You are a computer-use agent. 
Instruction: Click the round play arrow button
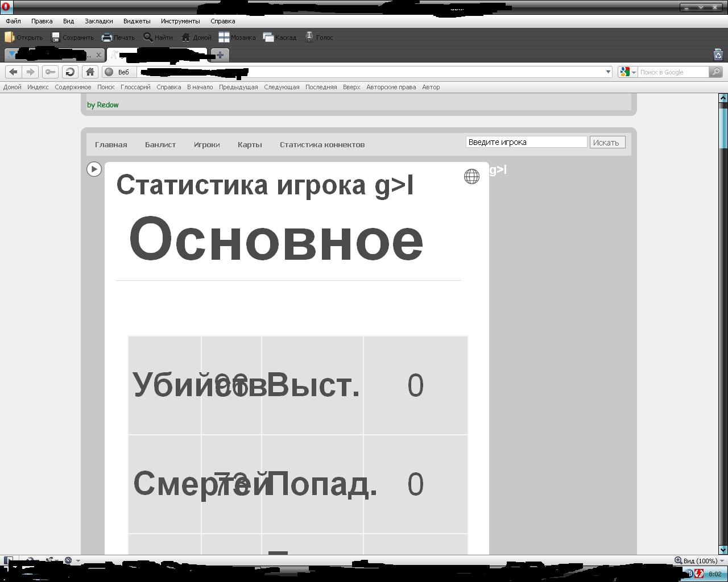pos(94,169)
